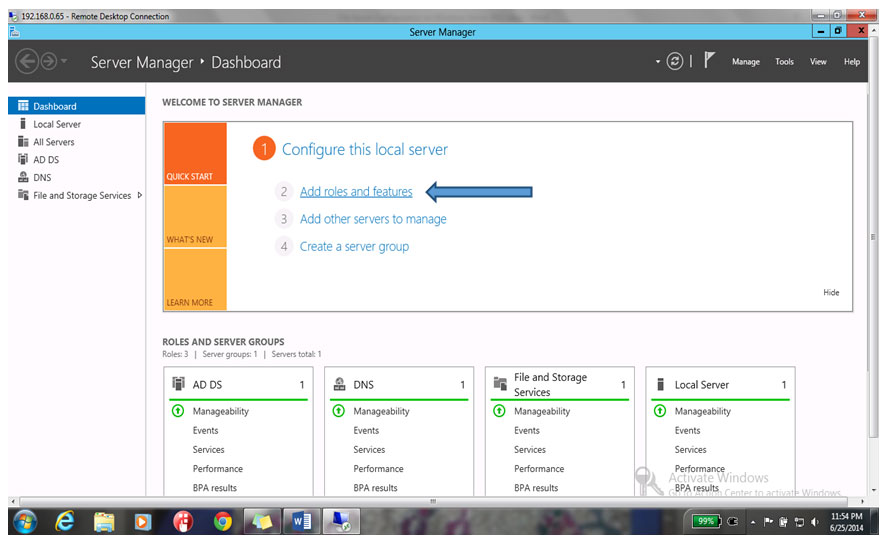Show hidden system tray icons arrow
This screenshot has width=884, height=542.
pyautogui.click(x=753, y=522)
